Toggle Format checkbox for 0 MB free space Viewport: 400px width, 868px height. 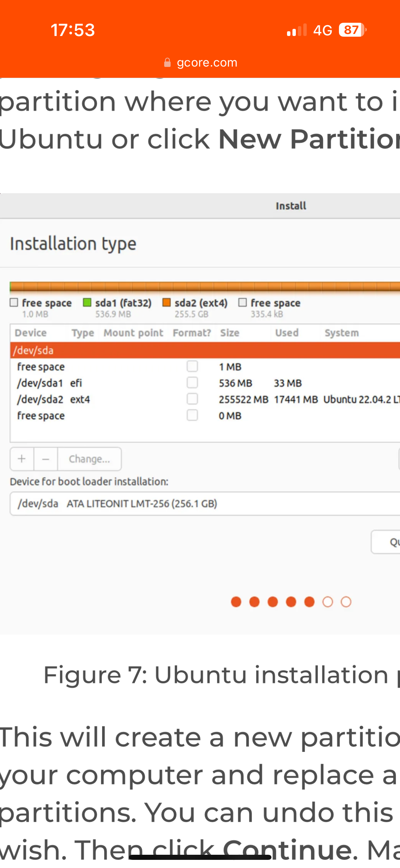(192, 415)
